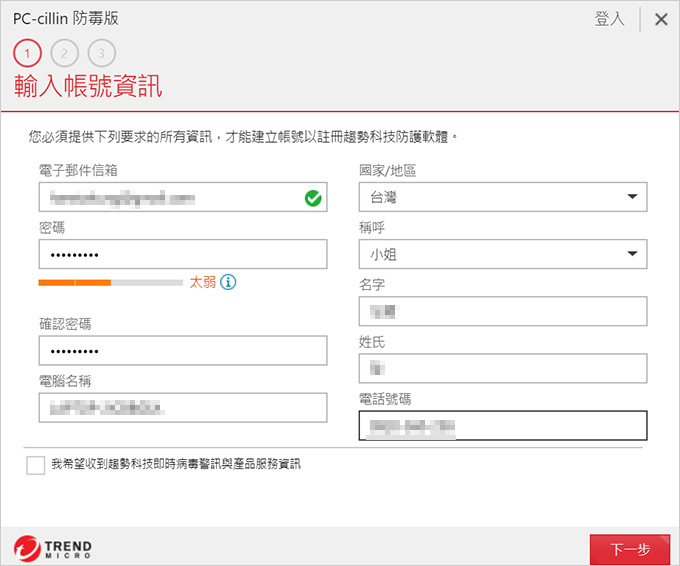Close the PC-cillin registration window

click(x=661, y=19)
